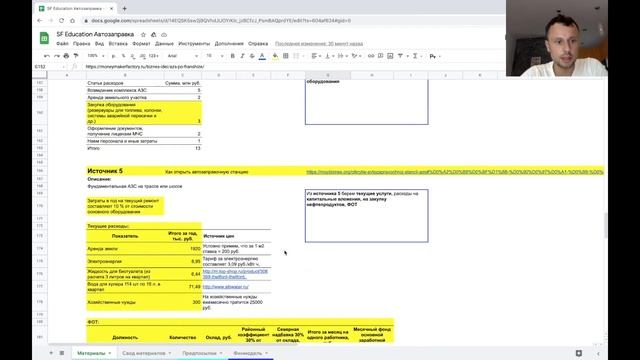Open the Справка menu

coord(258,44)
